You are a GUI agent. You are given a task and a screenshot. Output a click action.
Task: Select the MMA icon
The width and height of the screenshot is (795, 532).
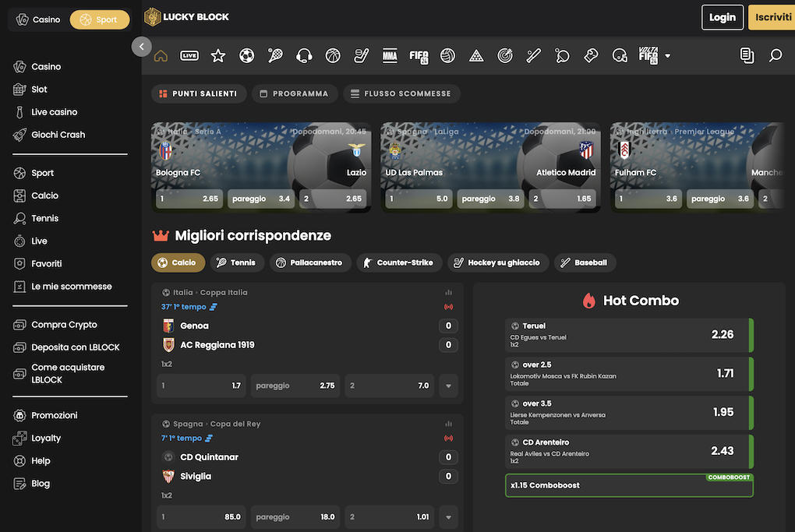tap(390, 56)
